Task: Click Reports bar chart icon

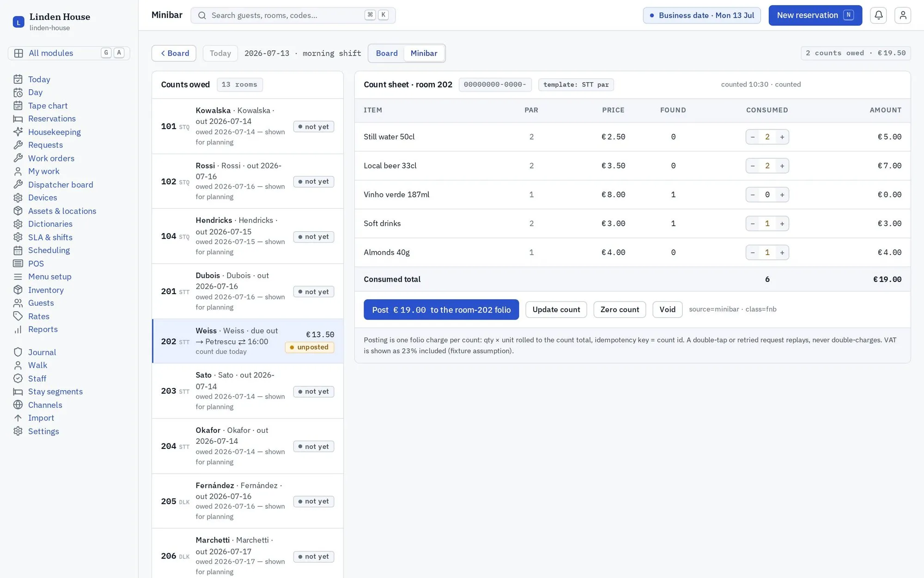Action: point(18,329)
